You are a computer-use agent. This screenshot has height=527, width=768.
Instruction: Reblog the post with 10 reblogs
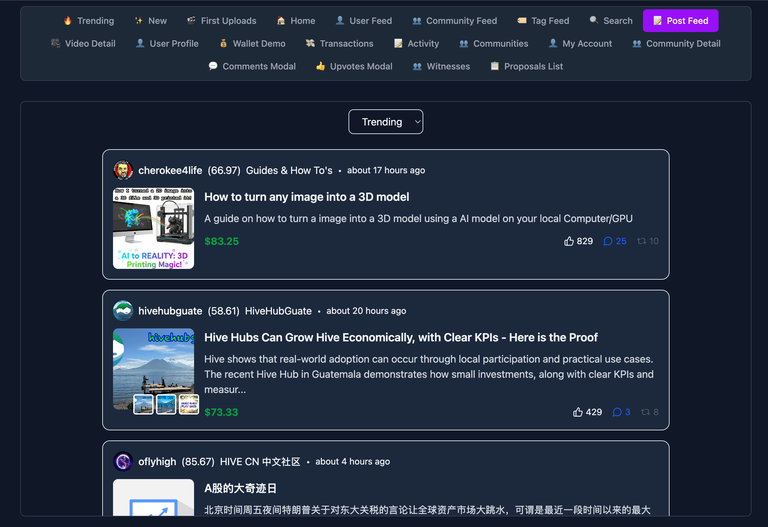[x=648, y=241]
